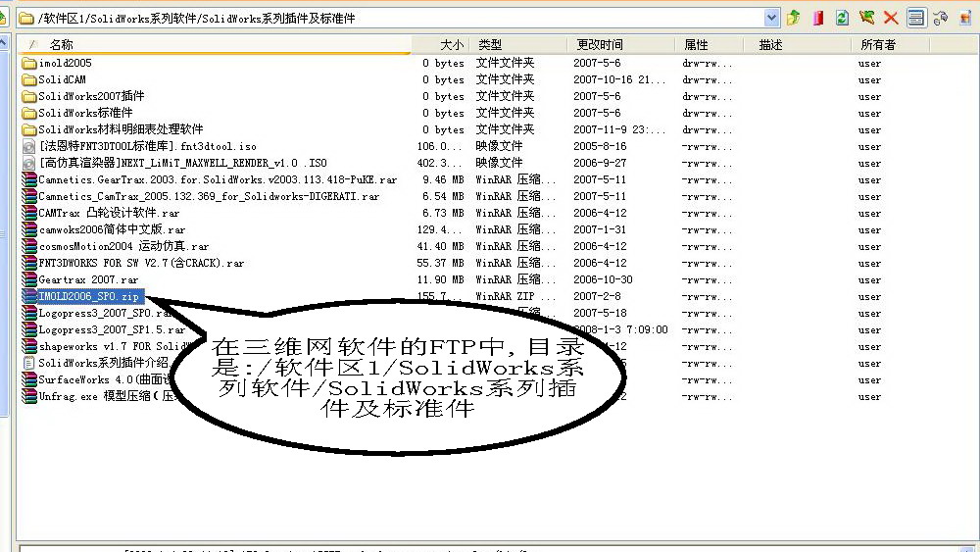The height and width of the screenshot is (552, 980).
Task: Click the 2008-1-3 7:09:00 date cell
Action: [622, 329]
